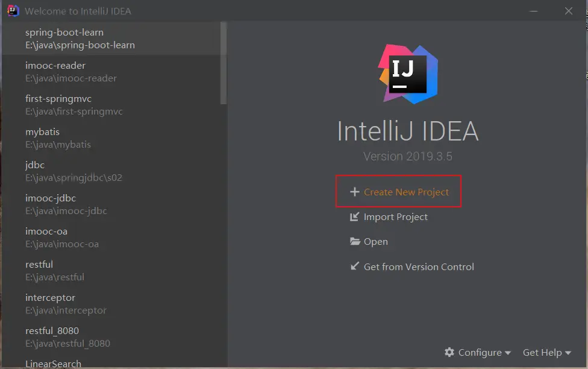
Task: Expand the Configure dropdown arrow
Action: (508, 353)
